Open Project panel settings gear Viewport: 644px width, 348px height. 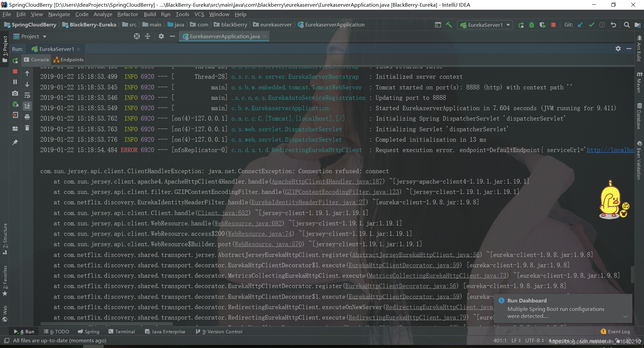(x=161, y=36)
